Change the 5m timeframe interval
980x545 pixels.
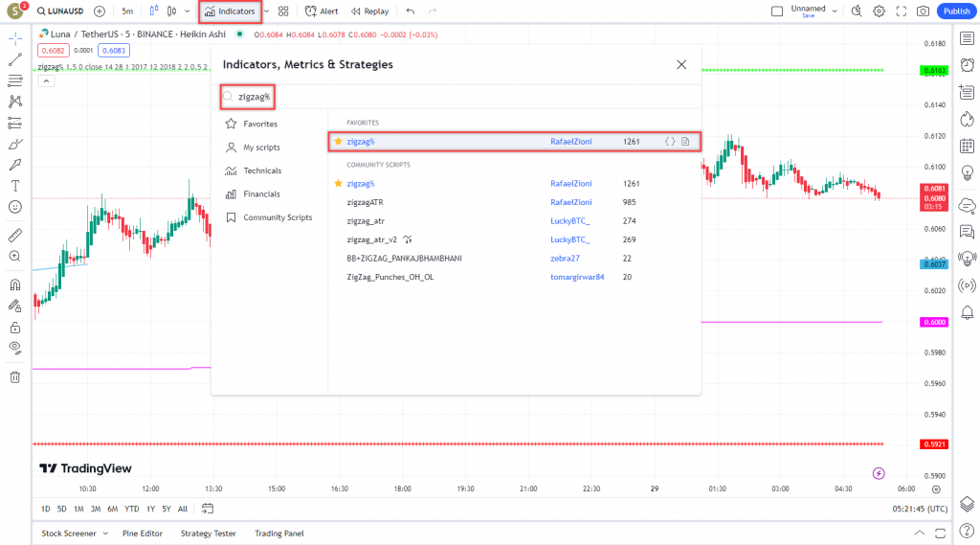point(127,11)
